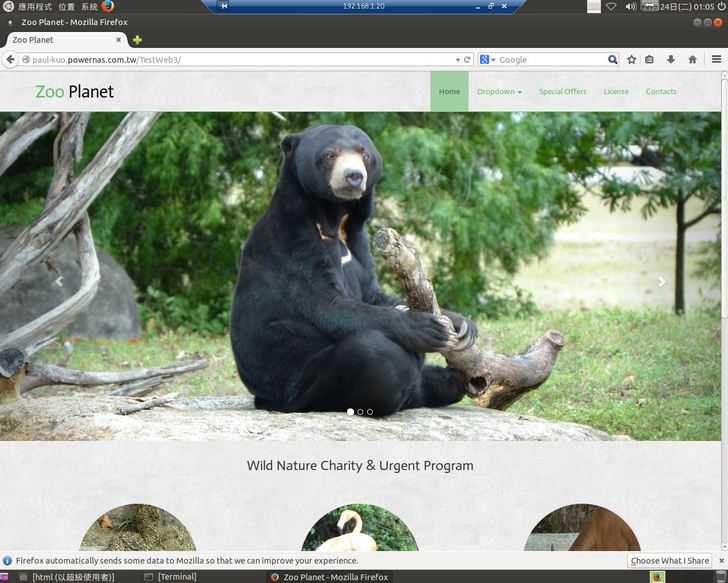Open the 系統 menu in the top panel
This screenshot has height=583, width=728.
(x=89, y=6)
